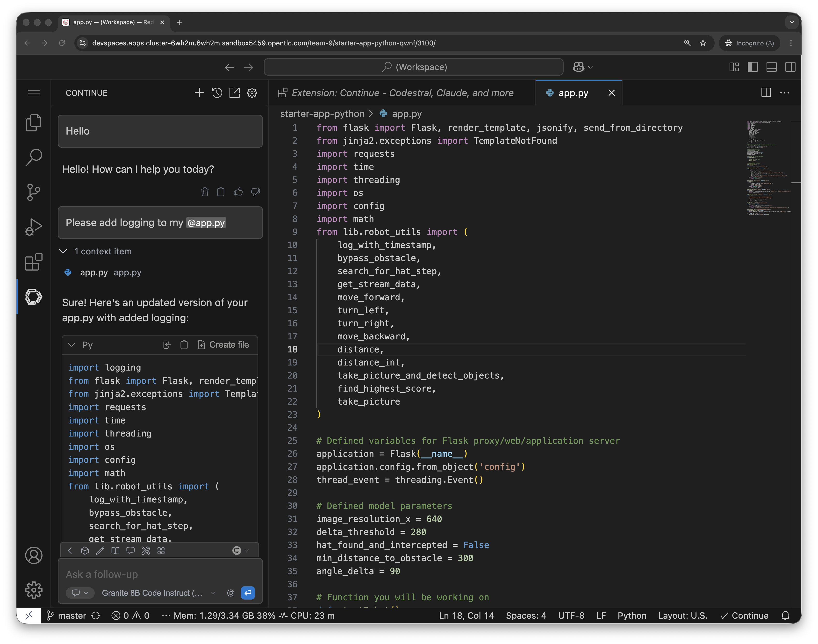Image resolution: width=818 pixels, height=644 pixels.
Task: Toggle the bottom panel layout button
Action: pyautogui.click(x=772, y=67)
